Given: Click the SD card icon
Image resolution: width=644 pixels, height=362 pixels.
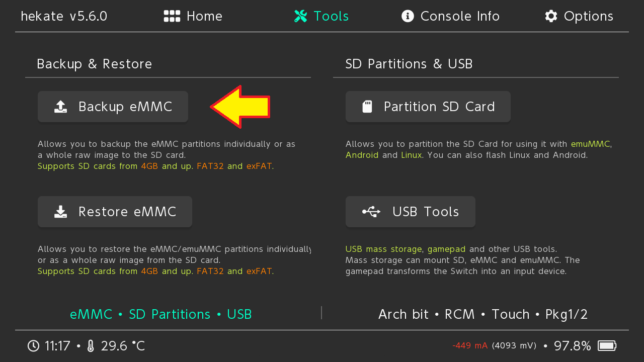Looking at the screenshot, I should point(367,107).
